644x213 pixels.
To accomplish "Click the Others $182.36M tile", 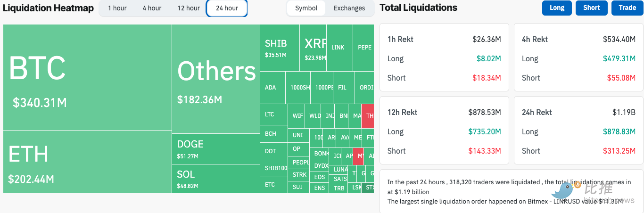I will [x=215, y=79].
